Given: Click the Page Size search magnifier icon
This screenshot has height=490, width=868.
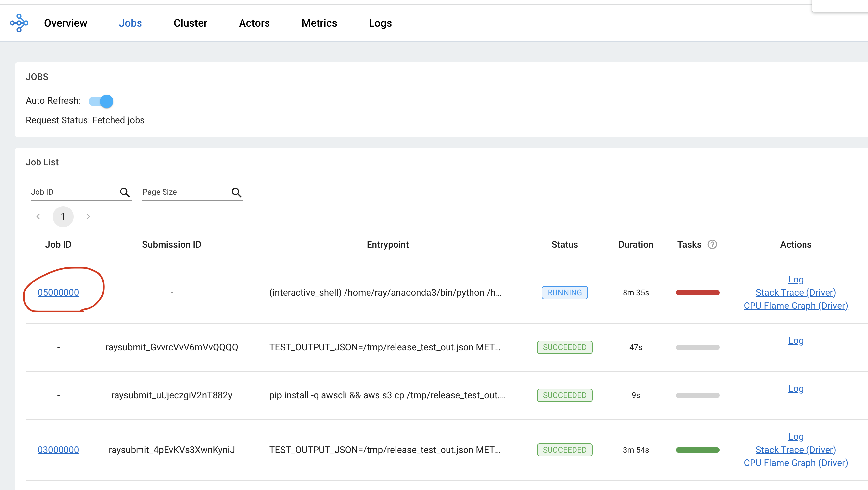Looking at the screenshot, I should [x=236, y=192].
